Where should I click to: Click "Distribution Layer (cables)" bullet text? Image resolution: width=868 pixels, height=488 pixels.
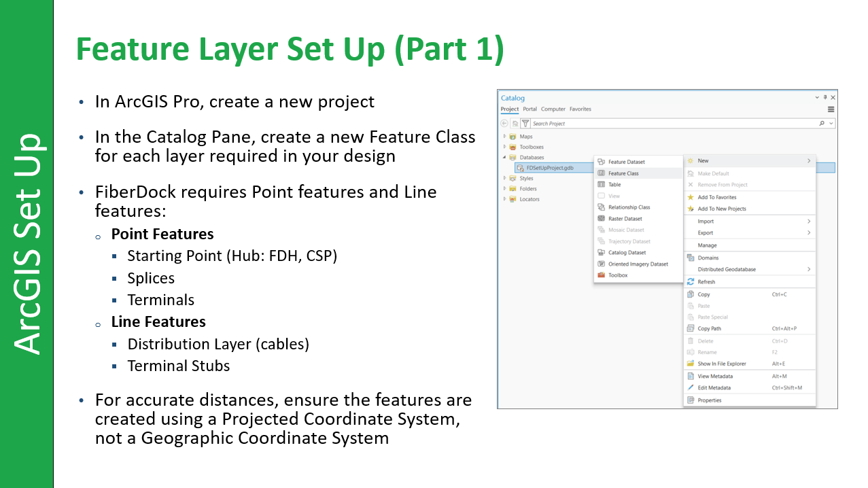click(x=218, y=344)
